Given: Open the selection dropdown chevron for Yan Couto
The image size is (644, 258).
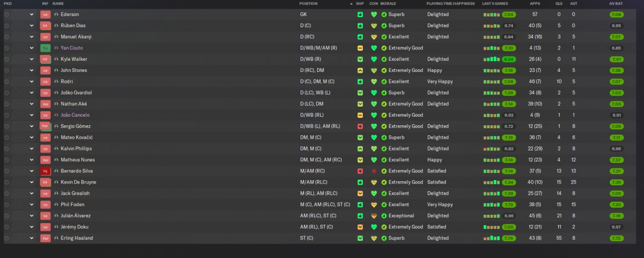Looking at the screenshot, I should pos(32,48).
